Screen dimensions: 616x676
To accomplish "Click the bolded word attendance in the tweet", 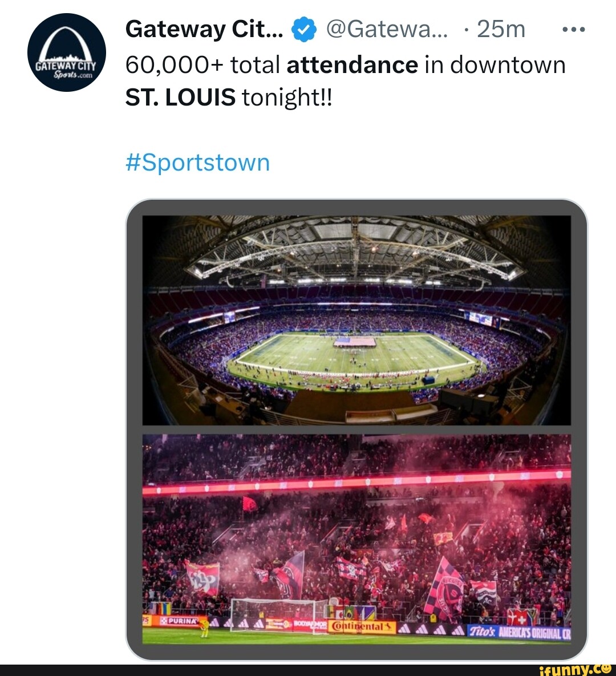I will tap(352, 64).
